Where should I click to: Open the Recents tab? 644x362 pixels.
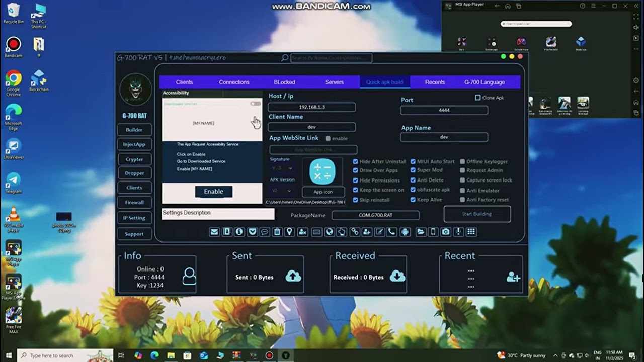[435, 82]
